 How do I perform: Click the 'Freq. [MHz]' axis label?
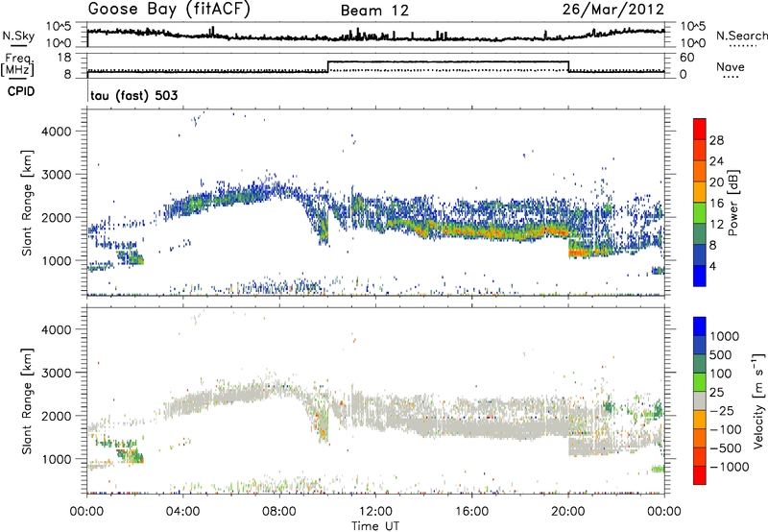18,65
